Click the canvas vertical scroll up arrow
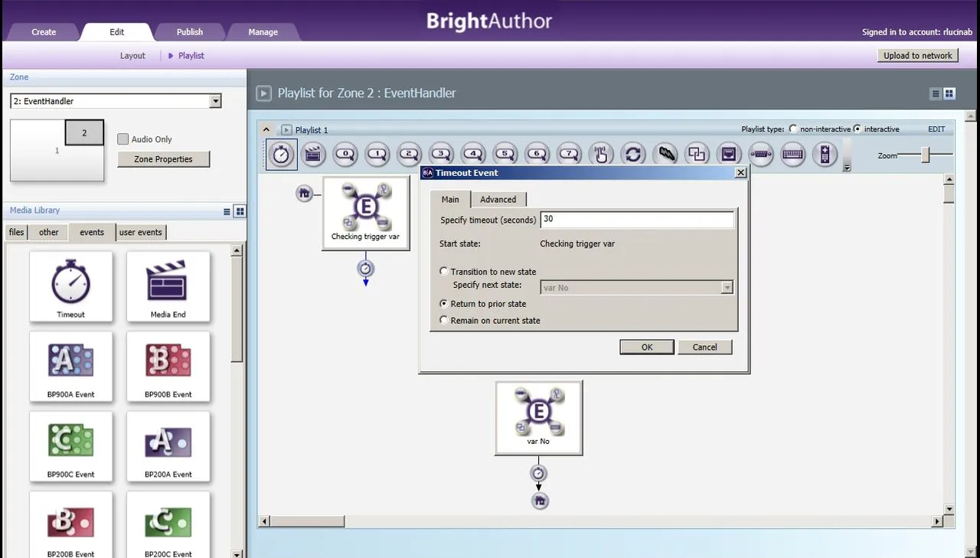This screenshot has height=558, width=980. click(x=949, y=179)
